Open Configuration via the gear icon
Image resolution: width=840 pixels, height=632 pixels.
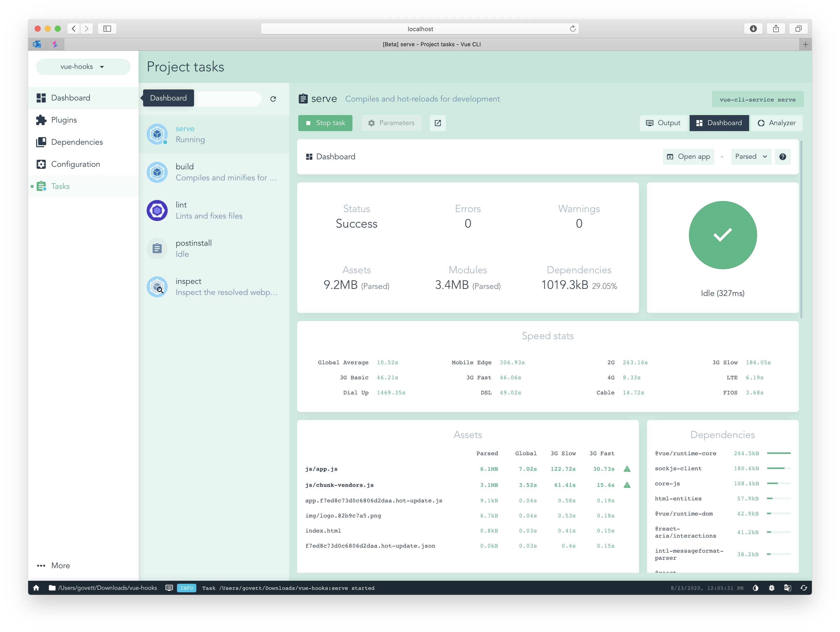(41, 164)
